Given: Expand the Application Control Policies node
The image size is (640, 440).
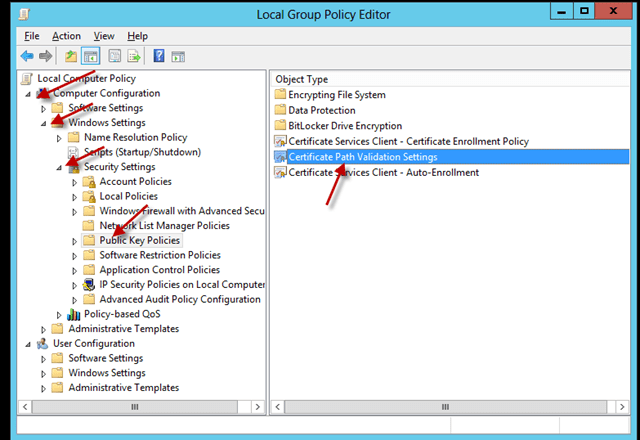Looking at the screenshot, I should 74,271.
